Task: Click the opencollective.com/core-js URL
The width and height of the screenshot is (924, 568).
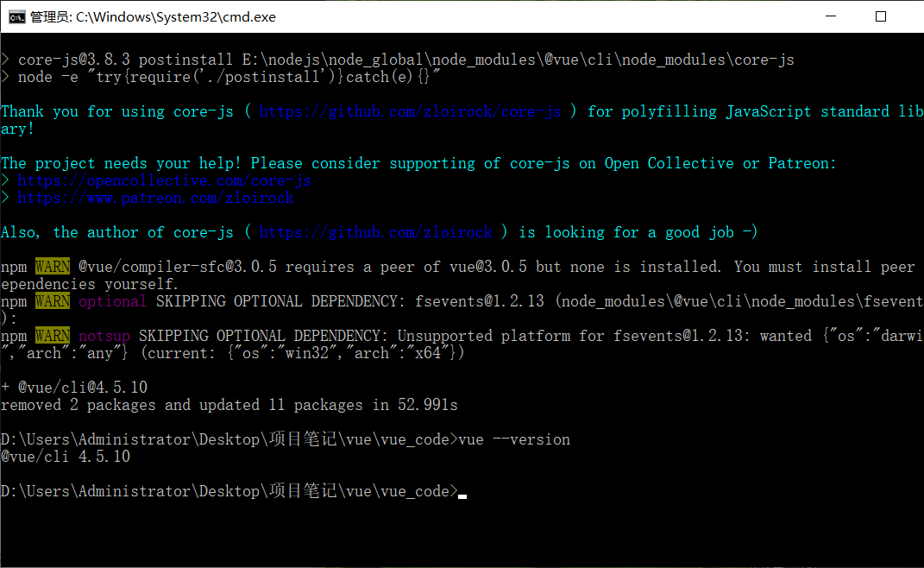Action: 164,180
